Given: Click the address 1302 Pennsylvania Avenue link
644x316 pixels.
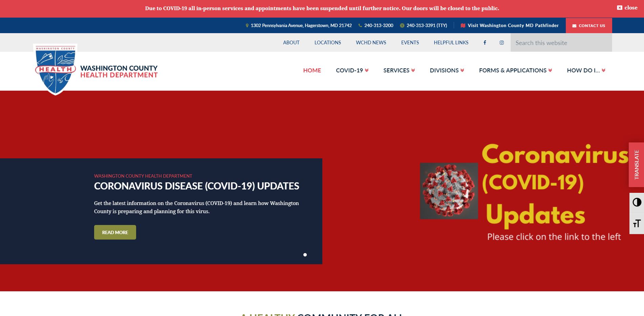Looking at the screenshot, I should pos(301,25).
